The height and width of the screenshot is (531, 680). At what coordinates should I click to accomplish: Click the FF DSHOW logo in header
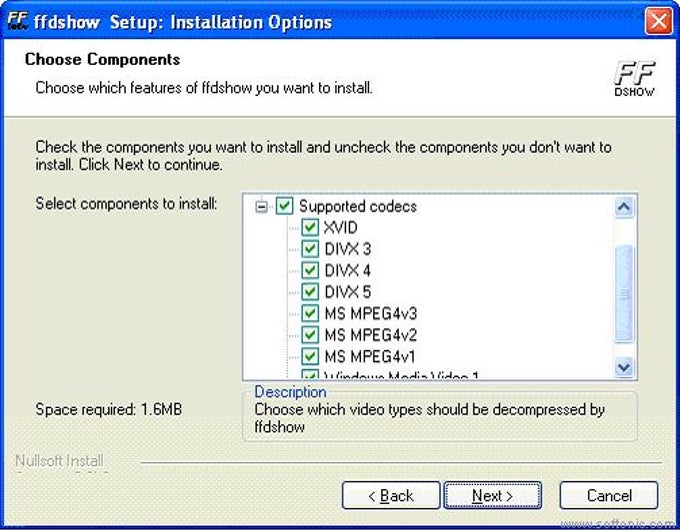pos(634,79)
